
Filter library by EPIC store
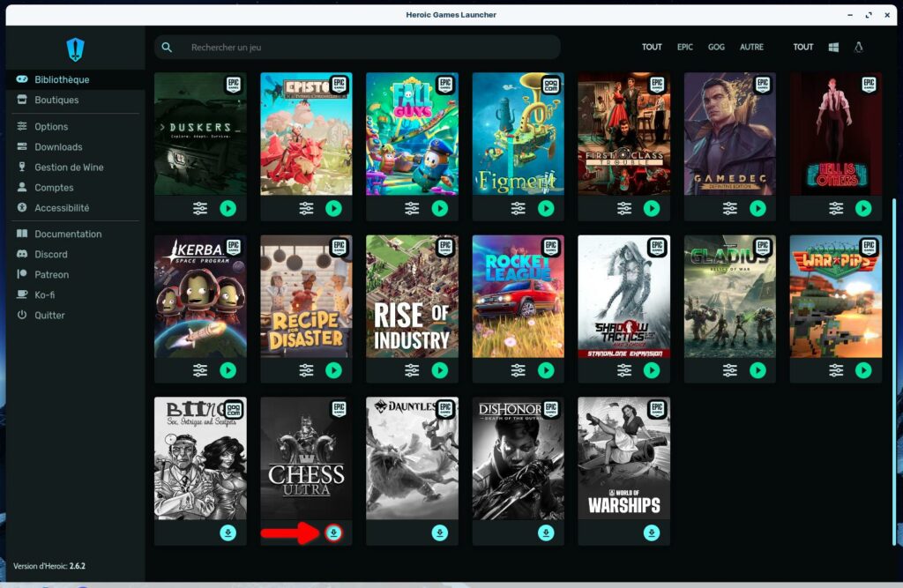pyautogui.click(x=685, y=47)
